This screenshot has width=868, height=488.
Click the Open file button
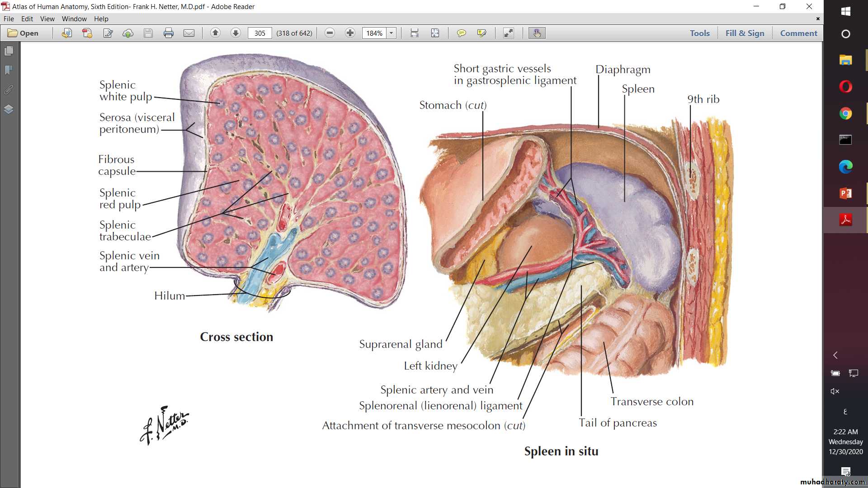pos(24,33)
